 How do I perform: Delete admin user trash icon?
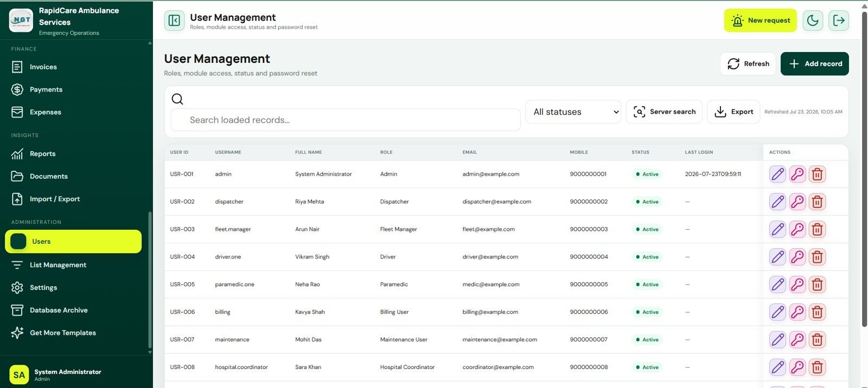point(817,174)
